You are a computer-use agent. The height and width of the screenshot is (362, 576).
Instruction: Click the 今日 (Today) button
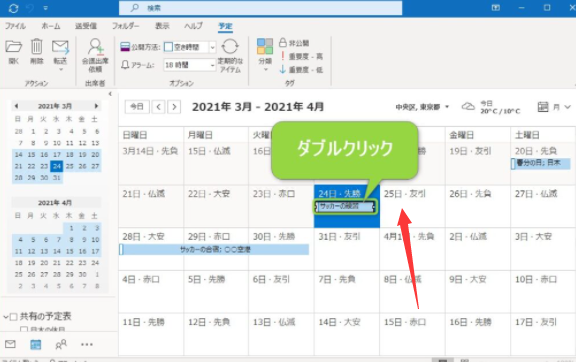pos(137,107)
